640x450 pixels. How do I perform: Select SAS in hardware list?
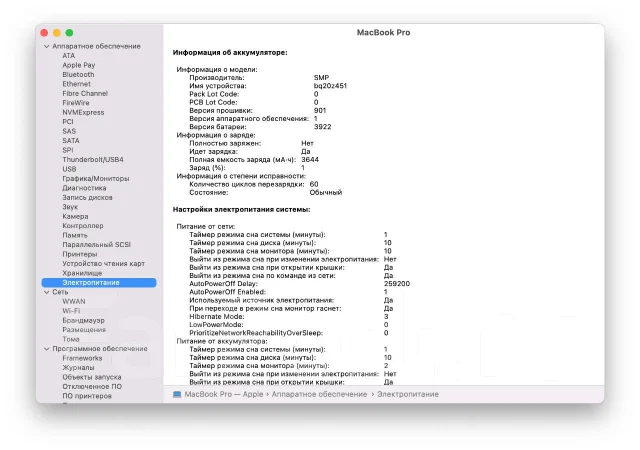coord(69,131)
